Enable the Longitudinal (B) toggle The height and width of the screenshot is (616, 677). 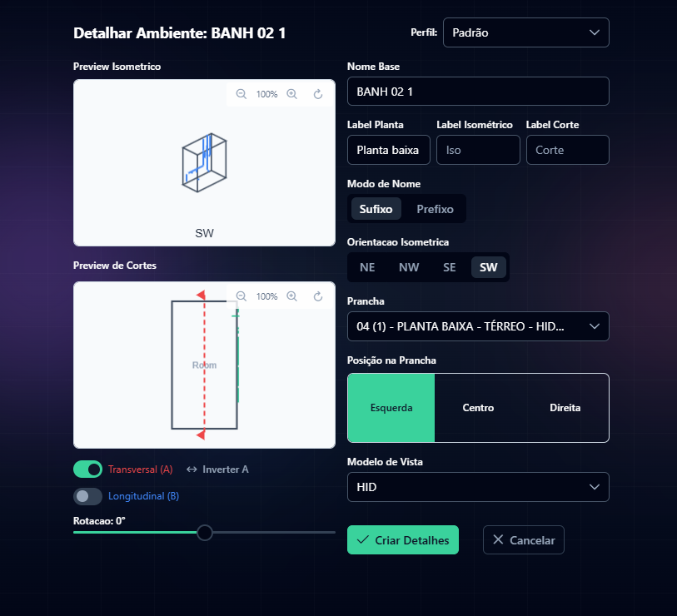[87, 496]
